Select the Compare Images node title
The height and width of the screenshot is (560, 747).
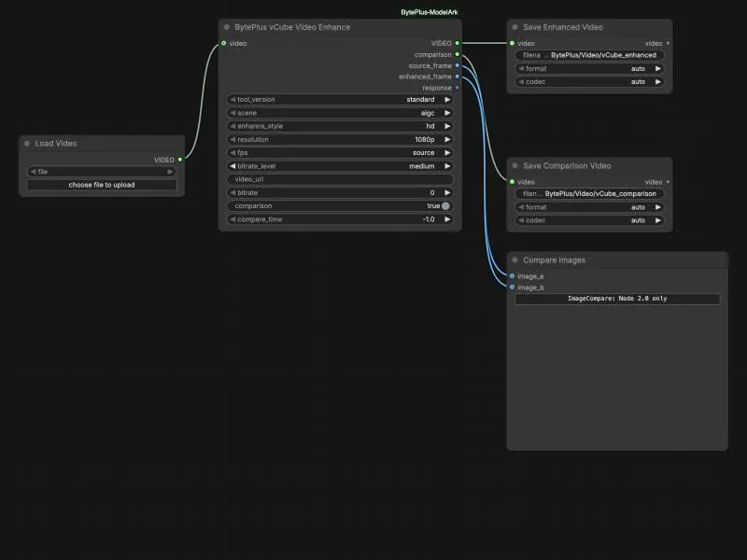pos(554,260)
